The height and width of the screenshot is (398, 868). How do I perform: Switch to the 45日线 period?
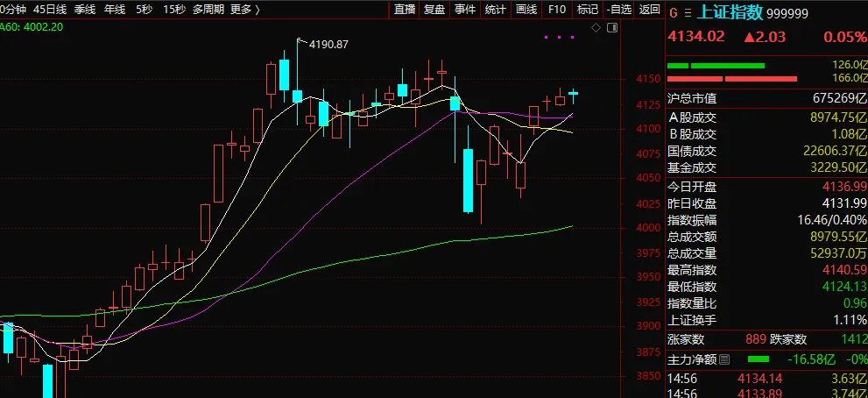[x=50, y=10]
